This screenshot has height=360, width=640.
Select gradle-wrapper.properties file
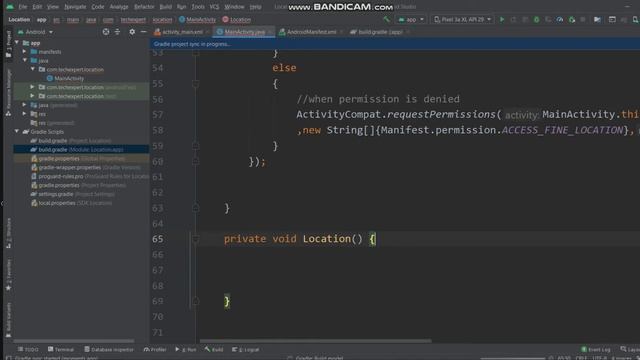pos(85,167)
